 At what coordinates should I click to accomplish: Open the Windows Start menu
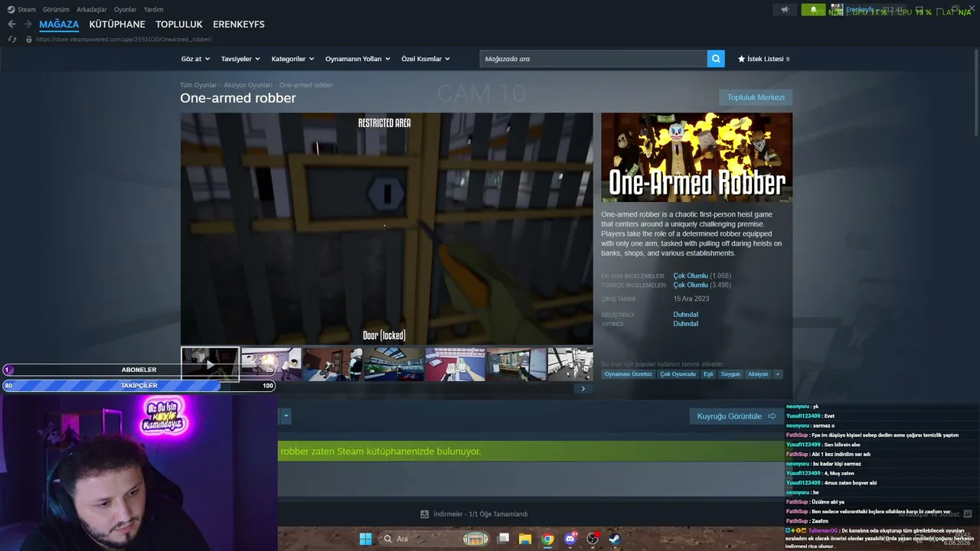[x=365, y=539]
